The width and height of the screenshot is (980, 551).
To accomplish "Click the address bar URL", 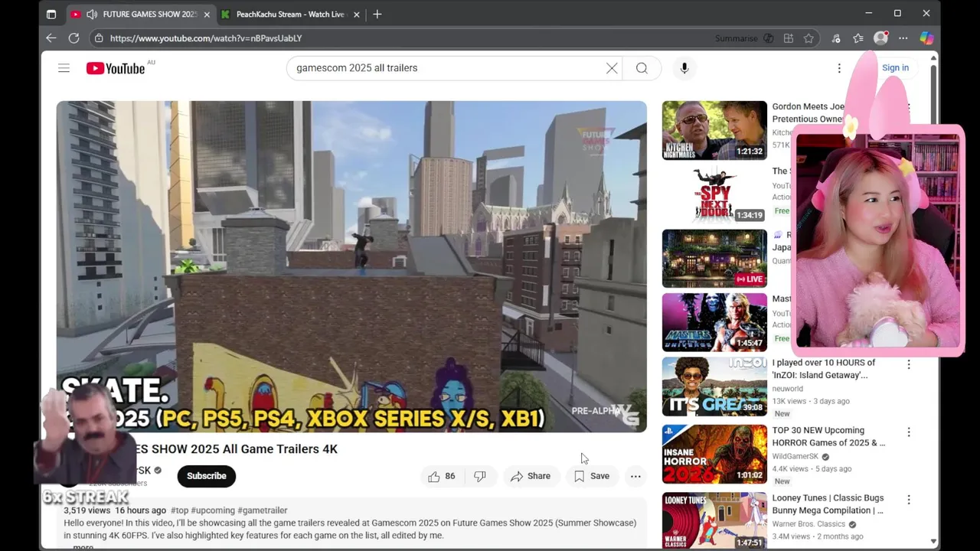I will pyautogui.click(x=206, y=38).
